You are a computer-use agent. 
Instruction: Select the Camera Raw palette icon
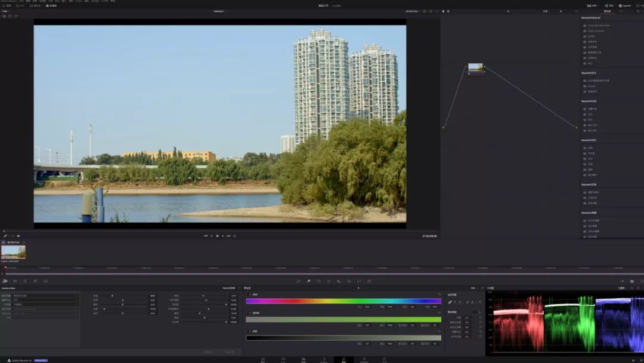click(x=5, y=281)
